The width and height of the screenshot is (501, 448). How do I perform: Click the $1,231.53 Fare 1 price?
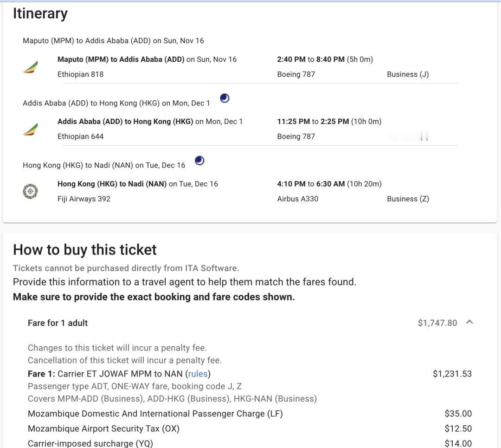tap(452, 374)
